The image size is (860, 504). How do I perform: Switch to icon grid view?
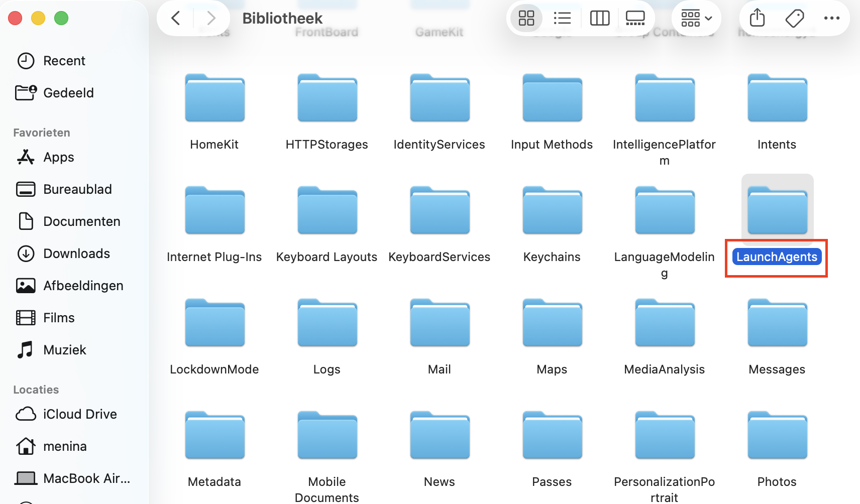(526, 19)
